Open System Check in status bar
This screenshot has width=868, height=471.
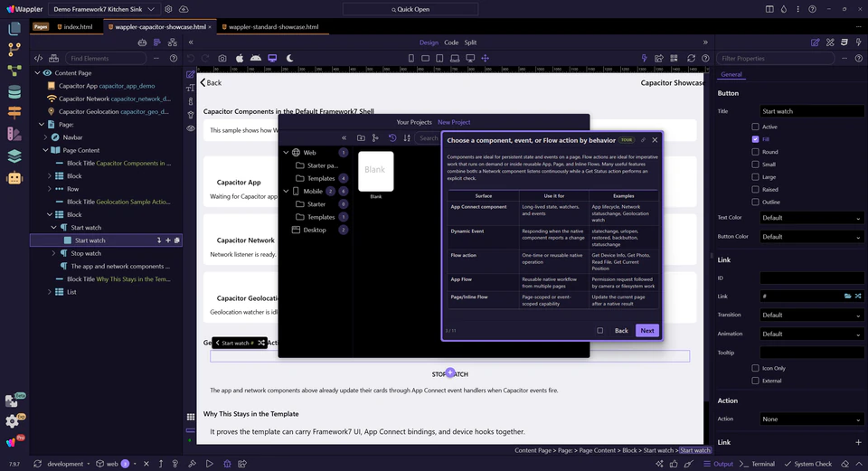[808, 464]
